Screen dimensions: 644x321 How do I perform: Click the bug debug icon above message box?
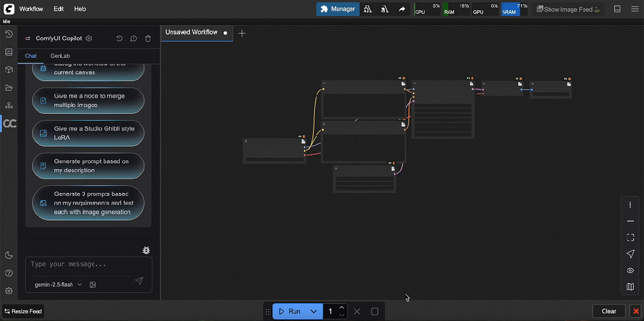146,250
